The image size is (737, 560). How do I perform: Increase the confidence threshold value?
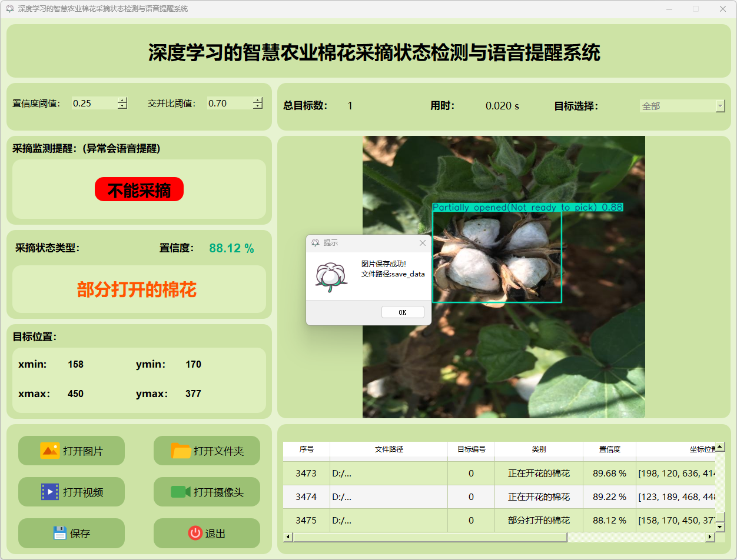click(x=122, y=100)
